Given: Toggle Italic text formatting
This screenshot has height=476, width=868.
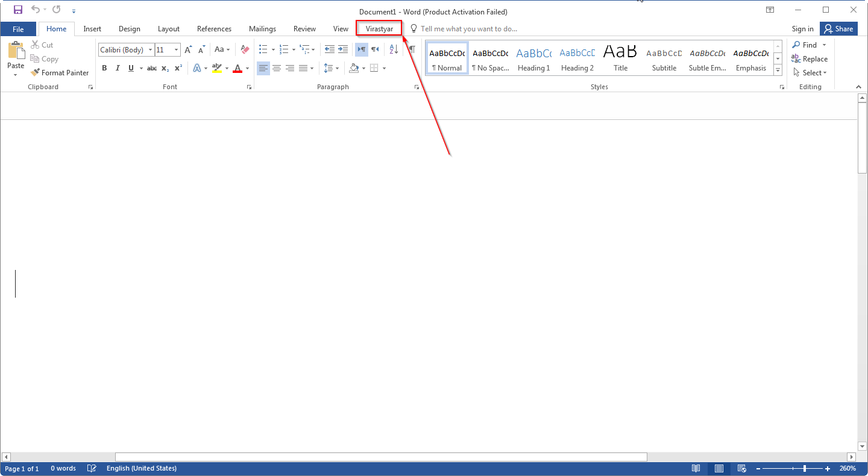Looking at the screenshot, I should [x=118, y=68].
